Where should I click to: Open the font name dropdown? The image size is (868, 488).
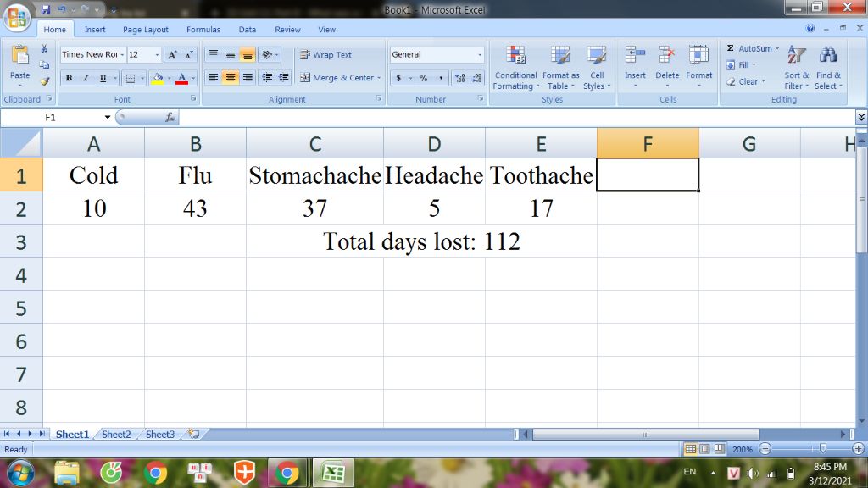click(x=122, y=54)
